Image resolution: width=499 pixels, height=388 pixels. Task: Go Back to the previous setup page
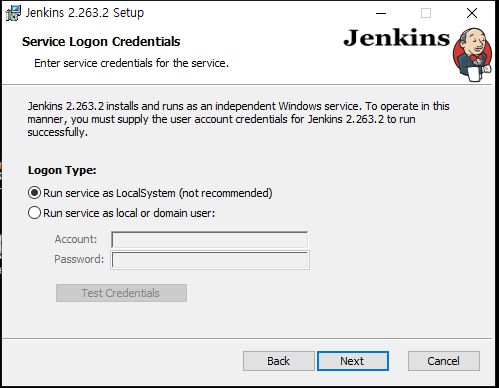[279, 361]
